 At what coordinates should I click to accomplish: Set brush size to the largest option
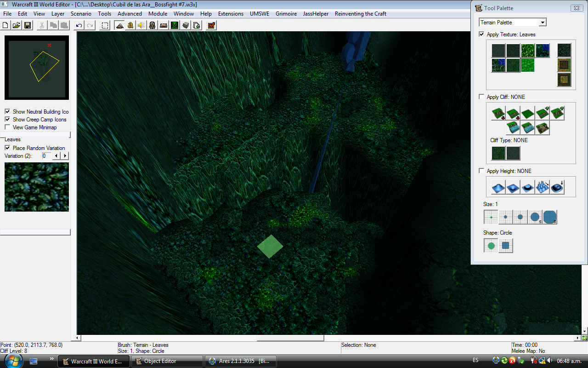point(550,217)
